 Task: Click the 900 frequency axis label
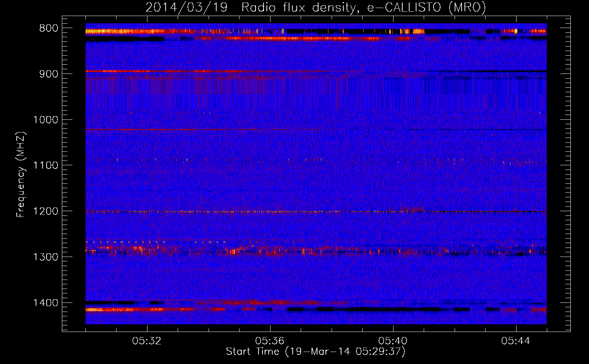coord(49,74)
